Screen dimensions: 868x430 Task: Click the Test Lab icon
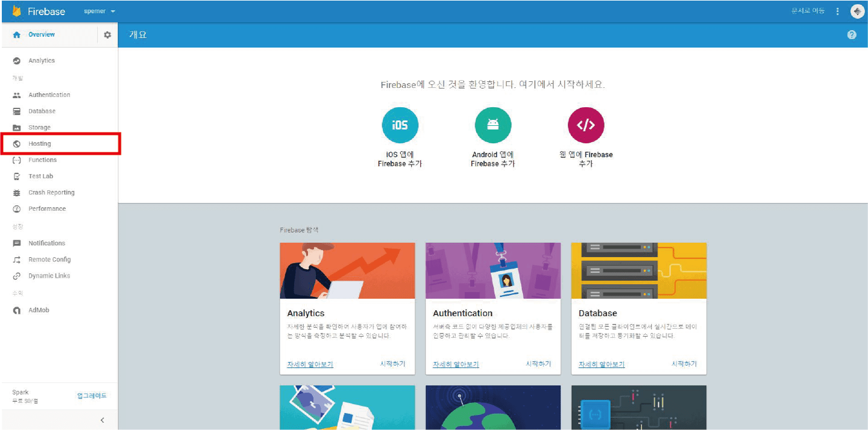(x=17, y=176)
